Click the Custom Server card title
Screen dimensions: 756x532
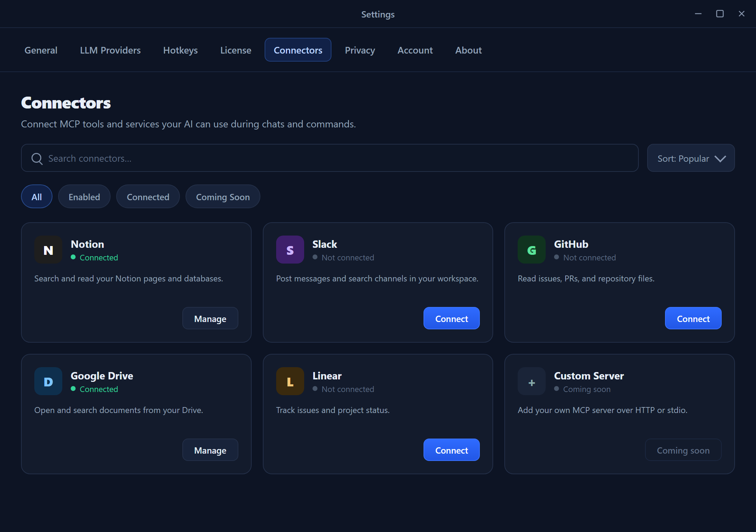pyautogui.click(x=589, y=376)
